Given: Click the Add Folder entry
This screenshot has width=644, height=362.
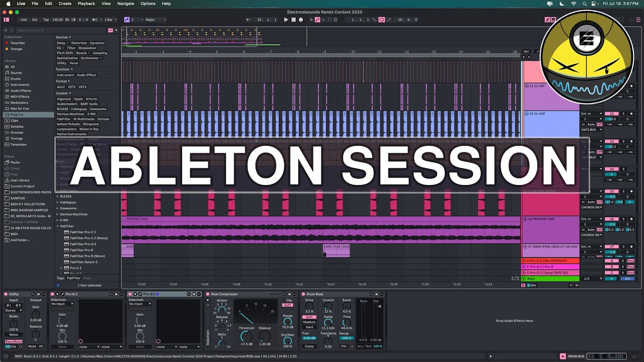Looking at the screenshot, I should (20, 240).
